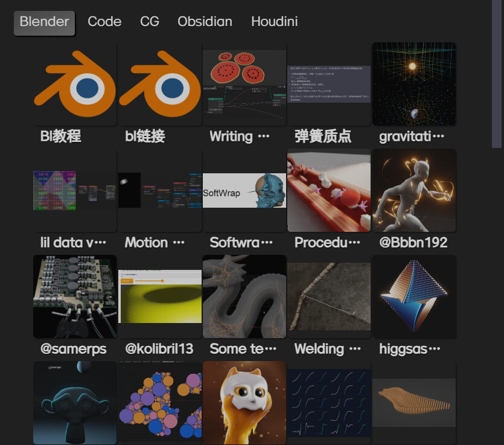Image resolution: width=504 pixels, height=445 pixels.
Task: Select the CG tab
Action: tap(150, 22)
